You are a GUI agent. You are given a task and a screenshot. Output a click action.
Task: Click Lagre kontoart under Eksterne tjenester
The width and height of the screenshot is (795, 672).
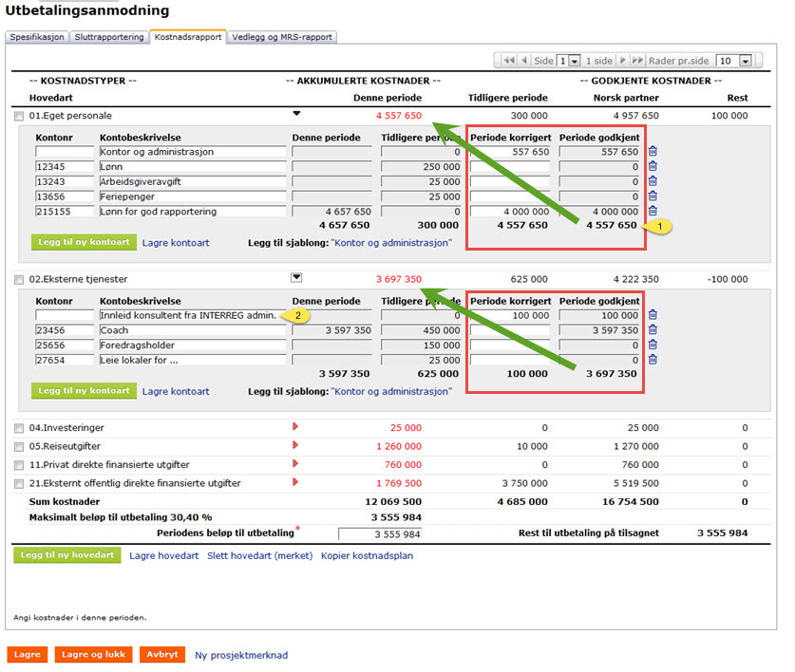point(176,391)
